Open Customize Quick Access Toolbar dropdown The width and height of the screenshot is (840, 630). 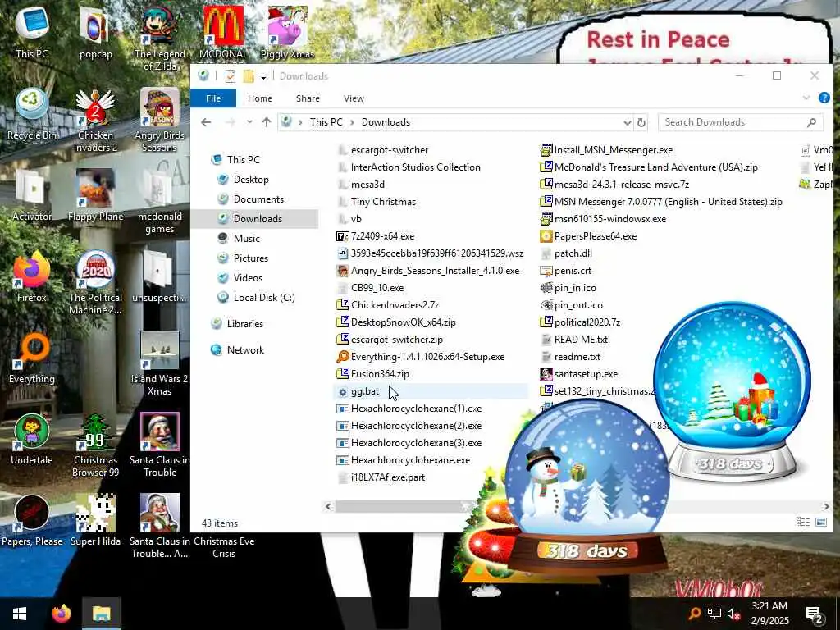click(x=263, y=76)
